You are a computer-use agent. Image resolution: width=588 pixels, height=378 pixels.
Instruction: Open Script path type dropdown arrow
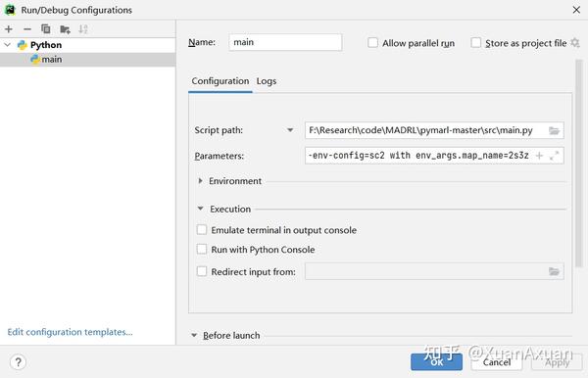(290, 130)
